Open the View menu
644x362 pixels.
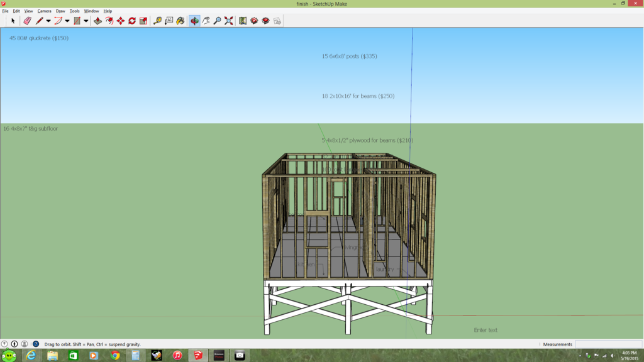tap(28, 11)
